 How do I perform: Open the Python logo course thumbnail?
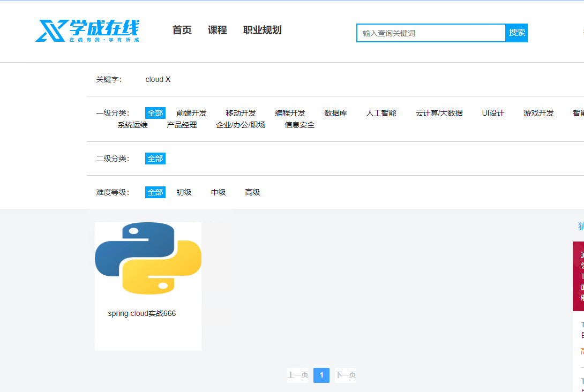tap(148, 259)
